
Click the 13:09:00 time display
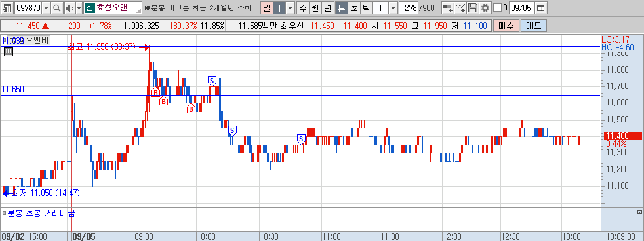click(x=621, y=237)
